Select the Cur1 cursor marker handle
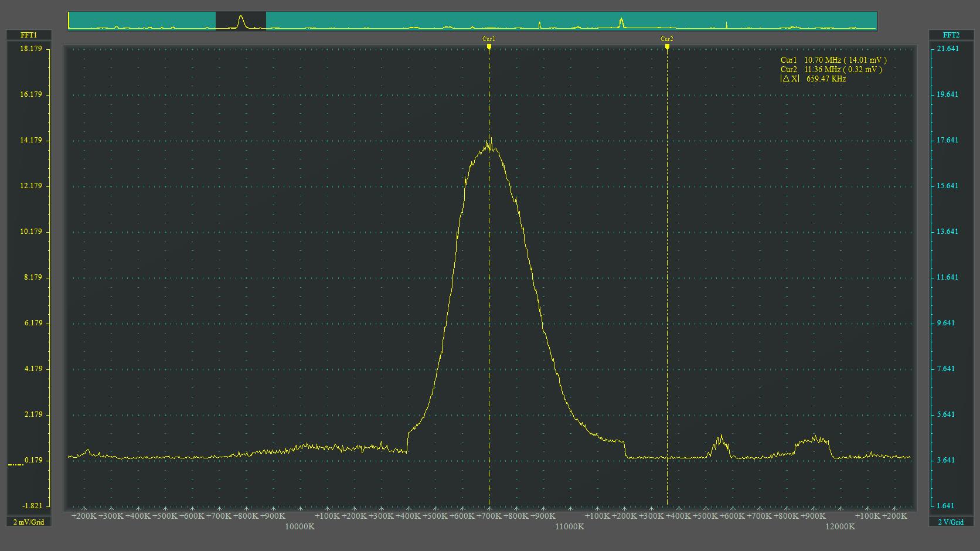 (489, 46)
